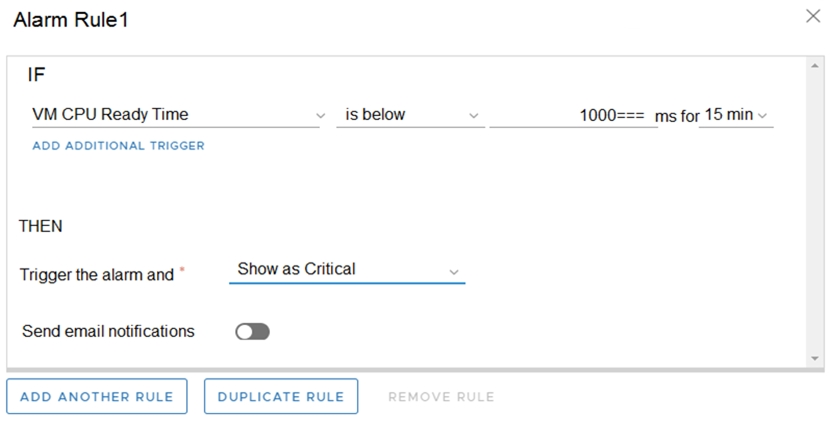
Task: Click the Alarm Rule1 title text
Action: 71,20
